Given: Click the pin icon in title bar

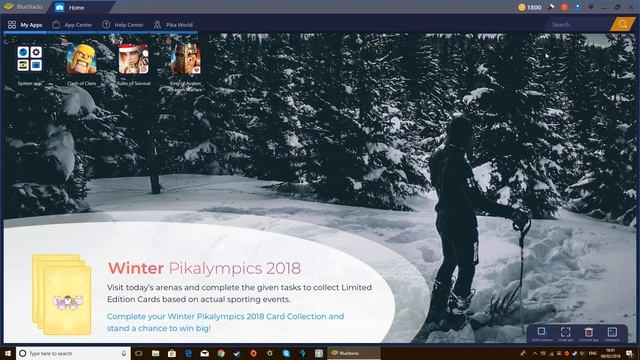Looking at the screenshot, I should tap(551, 7).
